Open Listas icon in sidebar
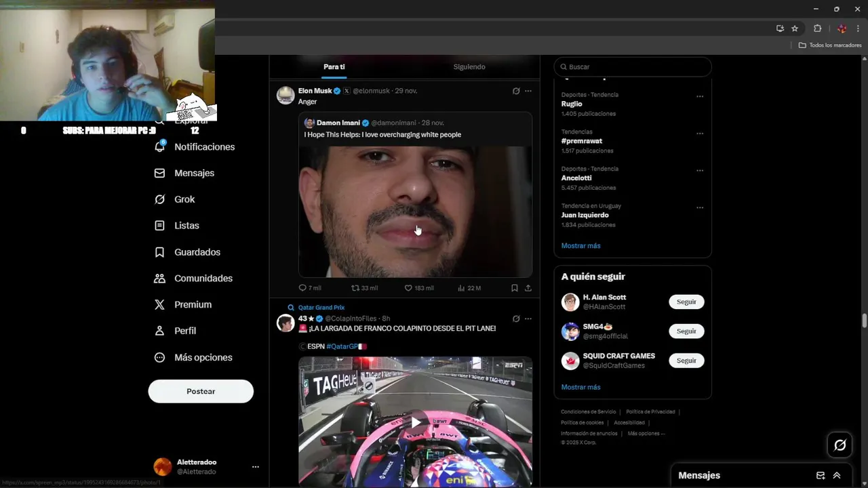This screenshot has width=868, height=488. click(160, 226)
